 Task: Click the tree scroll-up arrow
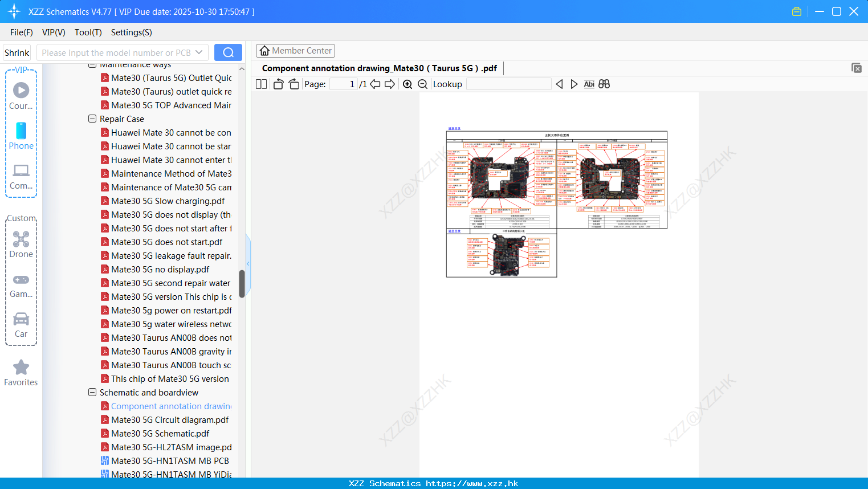coord(242,68)
